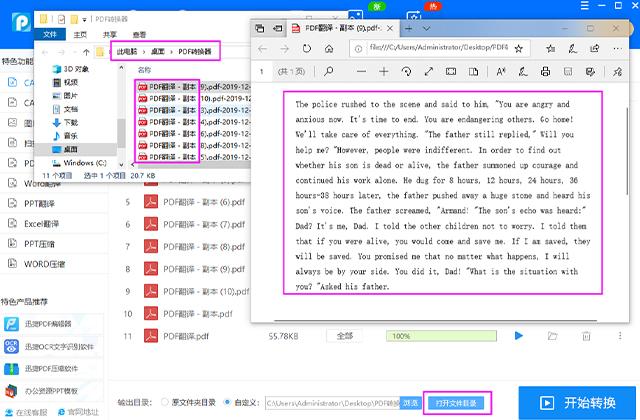Open a new Edge tab with plus
The image size is (640, 420).
coord(408,28)
